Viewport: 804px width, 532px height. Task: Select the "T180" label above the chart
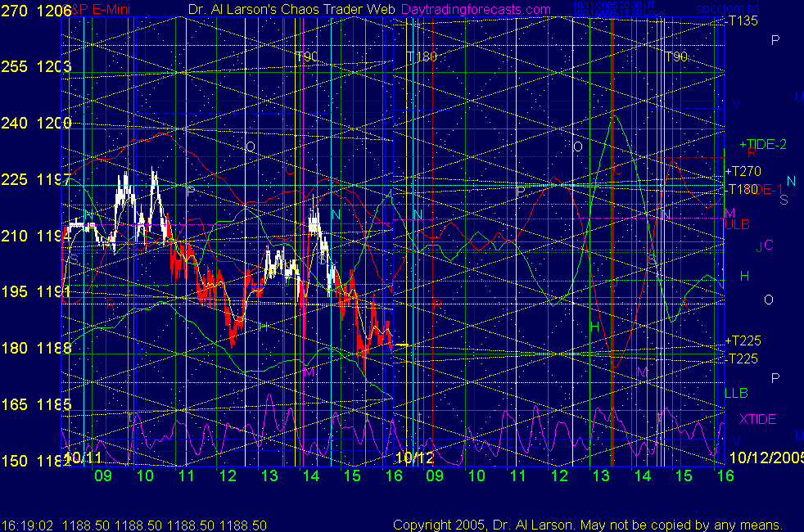tap(422, 56)
